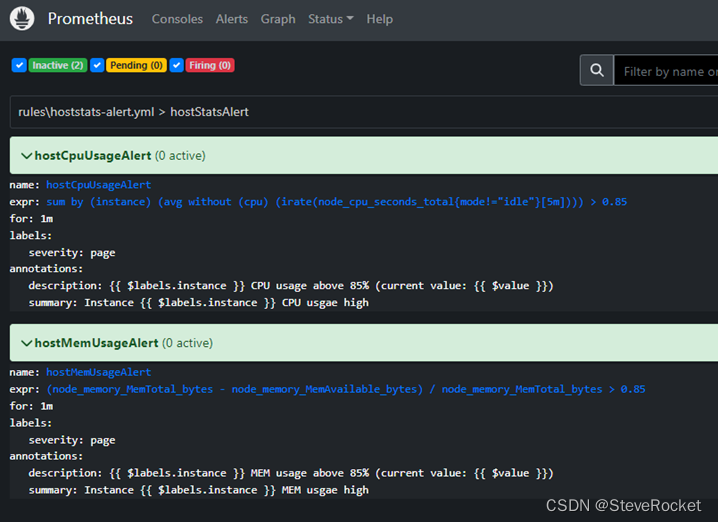This screenshot has height=522, width=718.
Task: Go to the Graph page
Action: (x=278, y=19)
